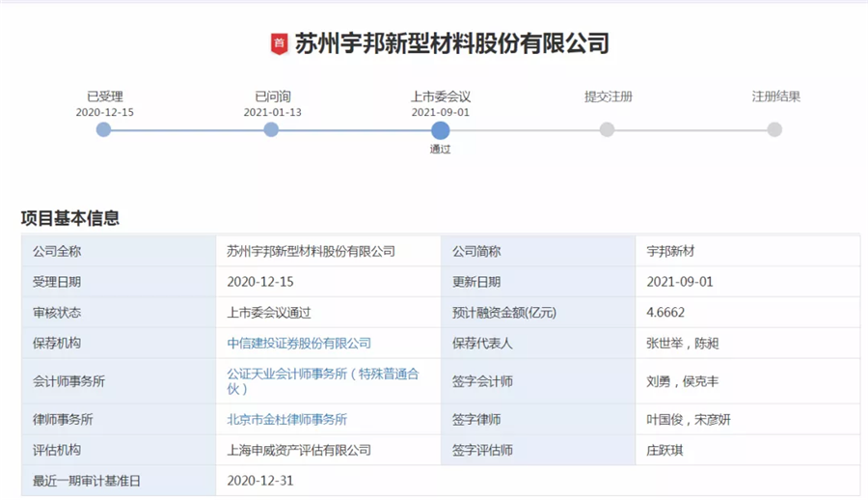Click the 上海申威资产评估有限公司 table cell
The width and height of the screenshot is (868, 500).
pyautogui.click(x=299, y=451)
